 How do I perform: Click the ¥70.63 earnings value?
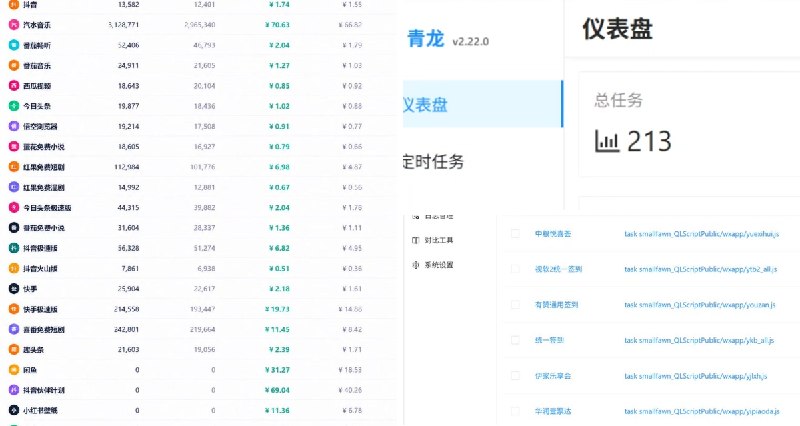[277, 24]
